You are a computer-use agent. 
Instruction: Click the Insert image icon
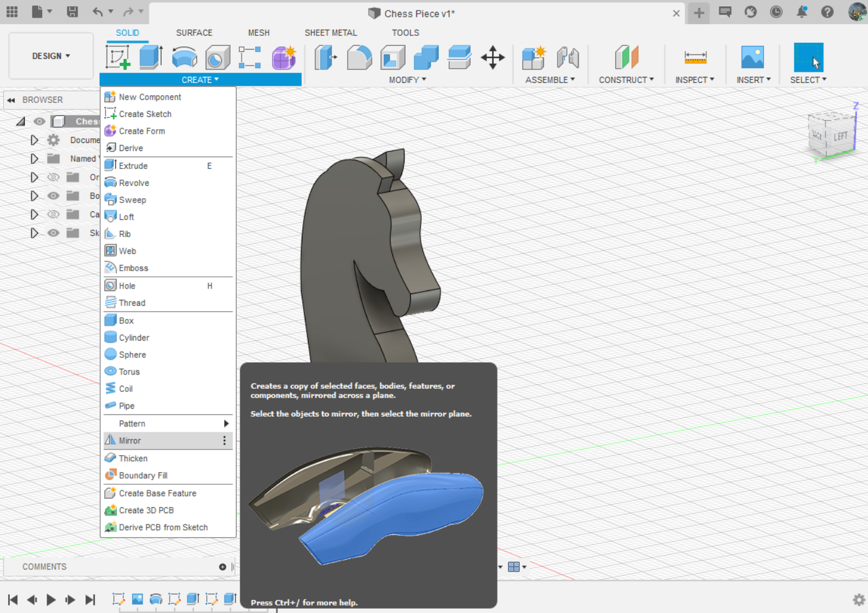(x=753, y=57)
